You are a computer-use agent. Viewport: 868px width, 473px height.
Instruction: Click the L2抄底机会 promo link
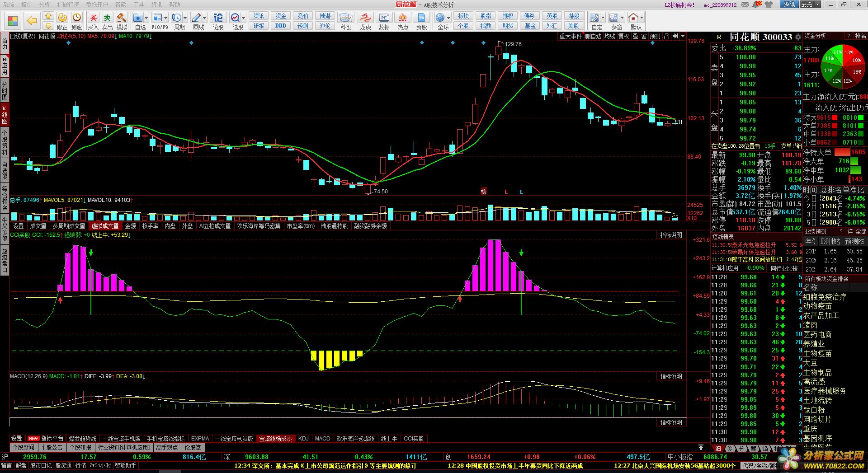[679, 5]
